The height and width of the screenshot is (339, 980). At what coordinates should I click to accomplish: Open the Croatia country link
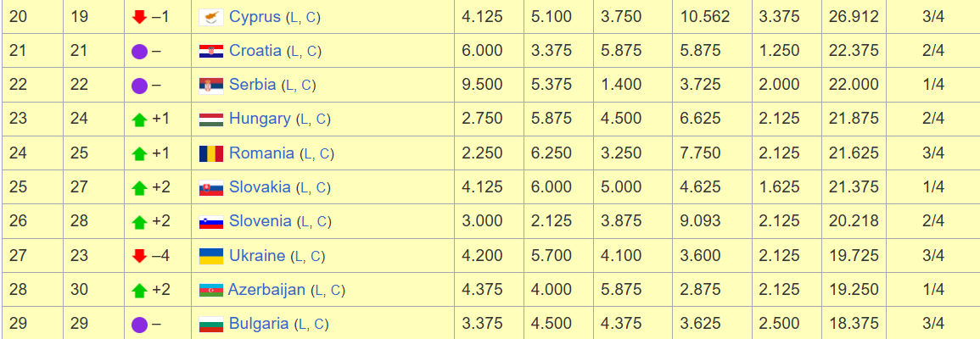point(255,51)
